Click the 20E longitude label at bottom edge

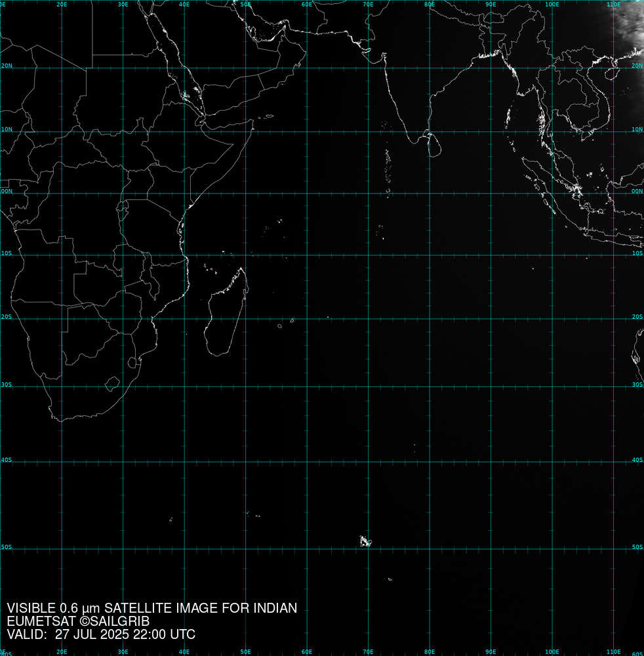pos(62,652)
